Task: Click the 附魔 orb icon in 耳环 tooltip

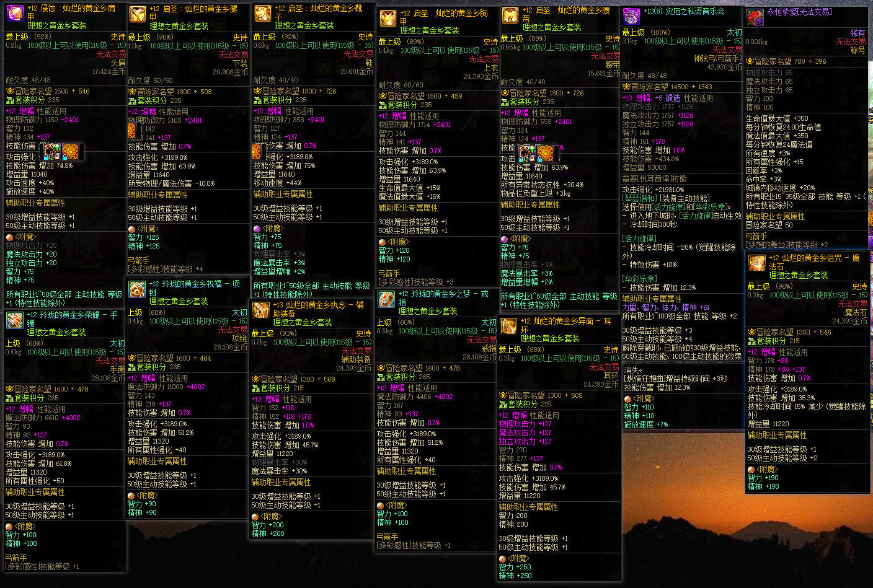Action: tap(502, 558)
